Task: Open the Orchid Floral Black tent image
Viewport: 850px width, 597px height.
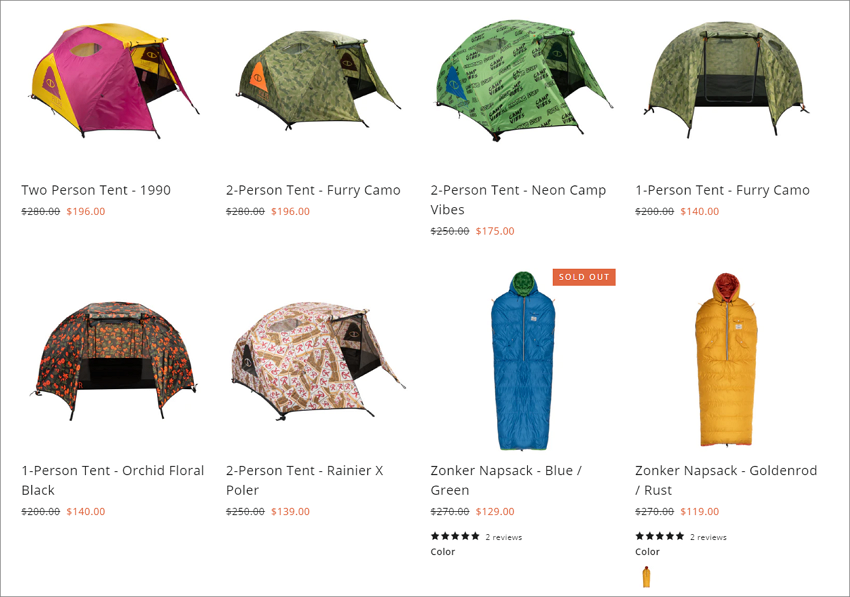Action: (x=114, y=361)
